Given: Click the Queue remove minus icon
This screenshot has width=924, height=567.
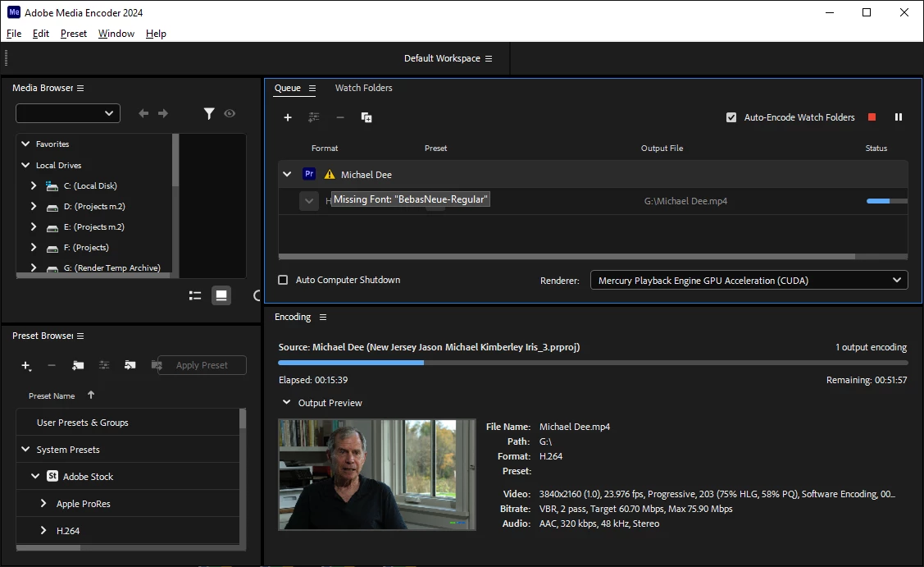Looking at the screenshot, I should (x=340, y=117).
